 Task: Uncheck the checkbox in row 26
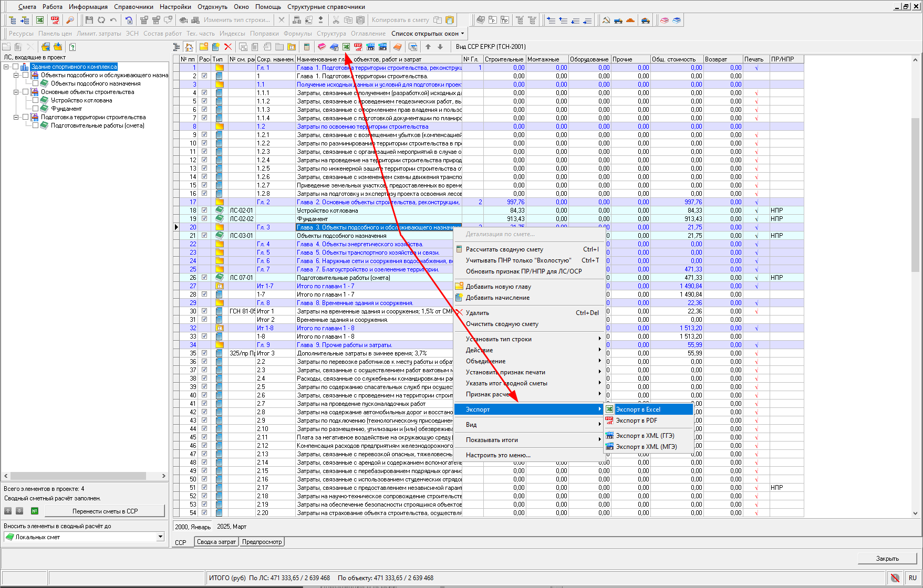(x=204, y=278)
